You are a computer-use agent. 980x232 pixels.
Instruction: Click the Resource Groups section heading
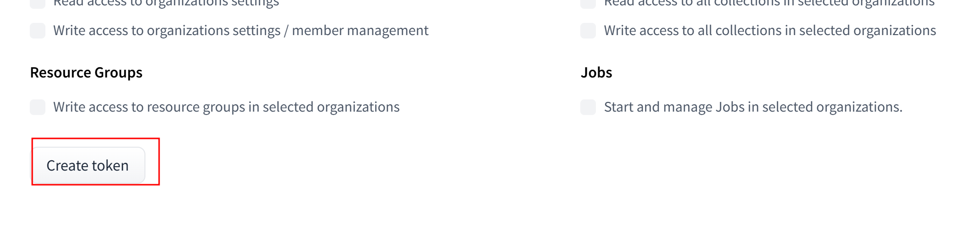(x=86, y=73)
